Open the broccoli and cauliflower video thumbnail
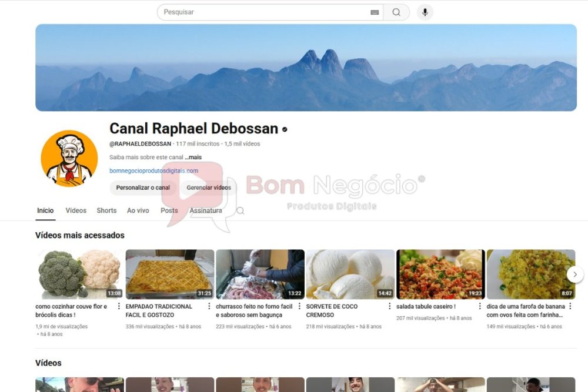 click(79, 274)
